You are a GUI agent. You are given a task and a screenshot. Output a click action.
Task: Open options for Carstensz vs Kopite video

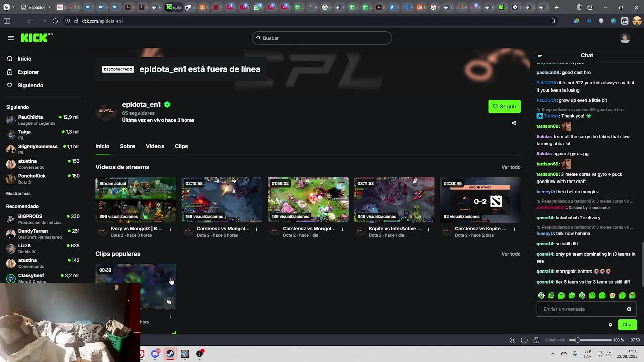click(x=514, y=229)
